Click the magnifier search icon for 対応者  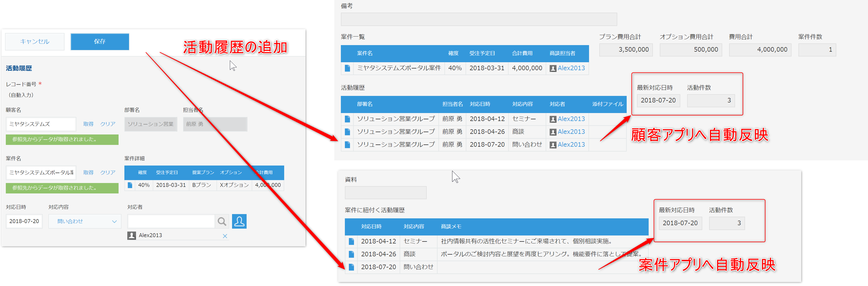pyautogui.click(x=222, y=221)
